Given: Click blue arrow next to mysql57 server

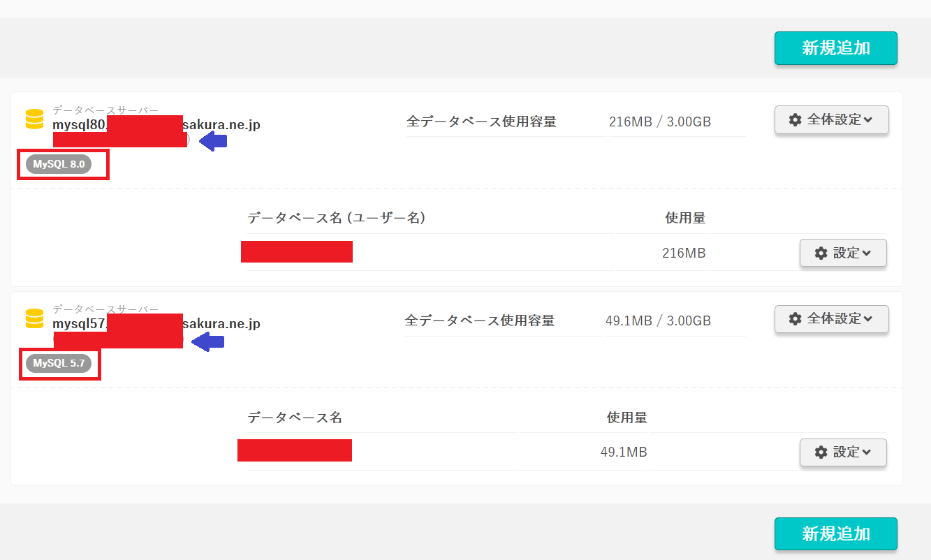Looking at the screenshot, I should [x=208, y=341].
